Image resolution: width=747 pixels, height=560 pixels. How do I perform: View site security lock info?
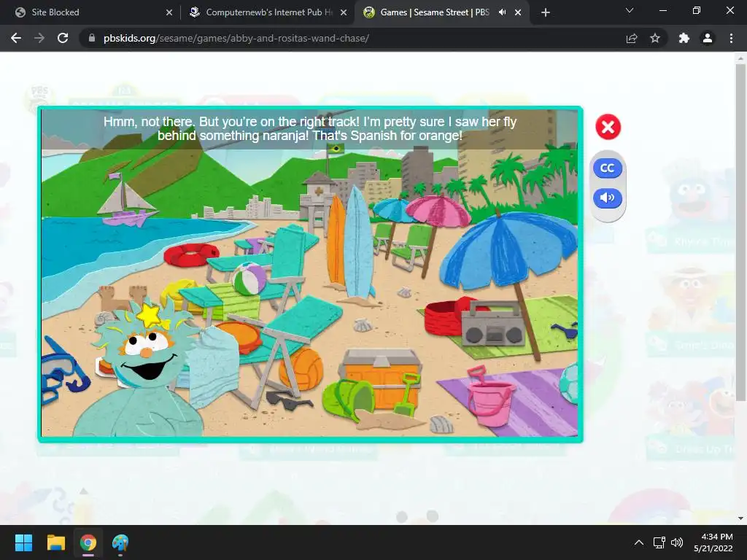[92, 38]
